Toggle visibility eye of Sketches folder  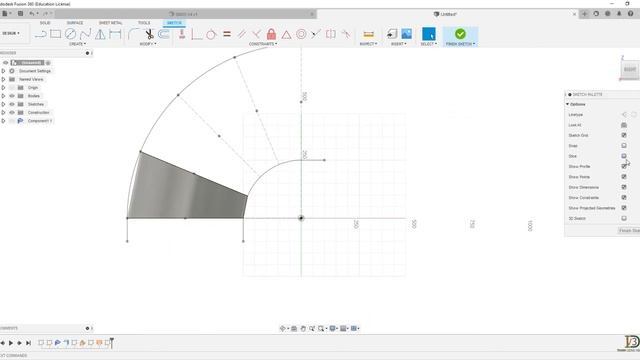coord(12,104)
